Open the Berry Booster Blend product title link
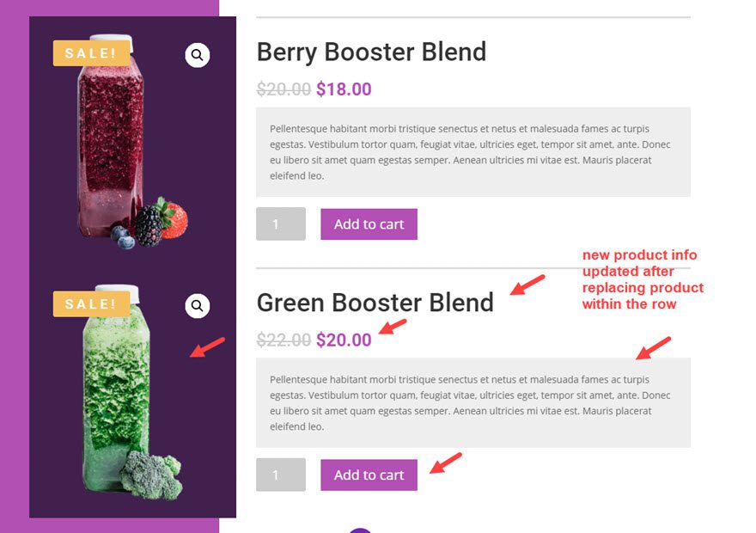 point(371,52)
